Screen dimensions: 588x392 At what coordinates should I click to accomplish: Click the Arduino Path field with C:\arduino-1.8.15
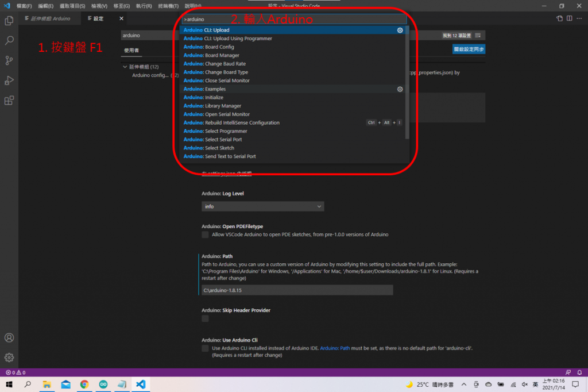[297, 290]
